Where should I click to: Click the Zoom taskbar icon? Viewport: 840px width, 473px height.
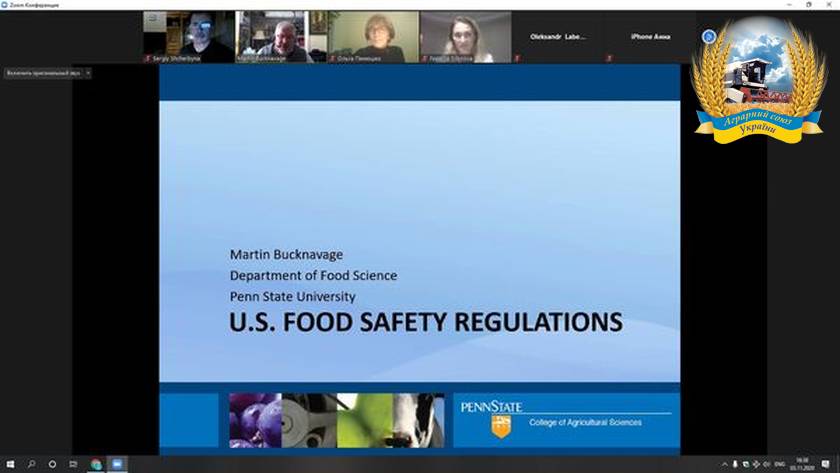coord(117,464)
